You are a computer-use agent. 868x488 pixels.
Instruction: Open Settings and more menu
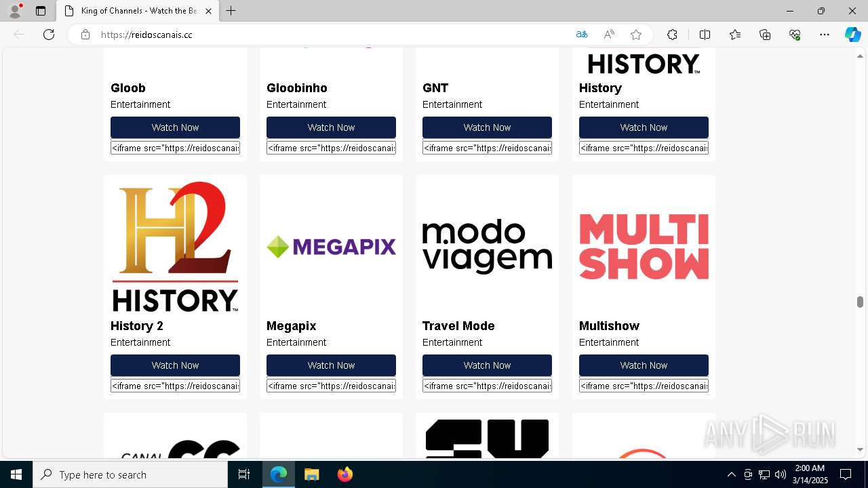(x=825, y=35)
